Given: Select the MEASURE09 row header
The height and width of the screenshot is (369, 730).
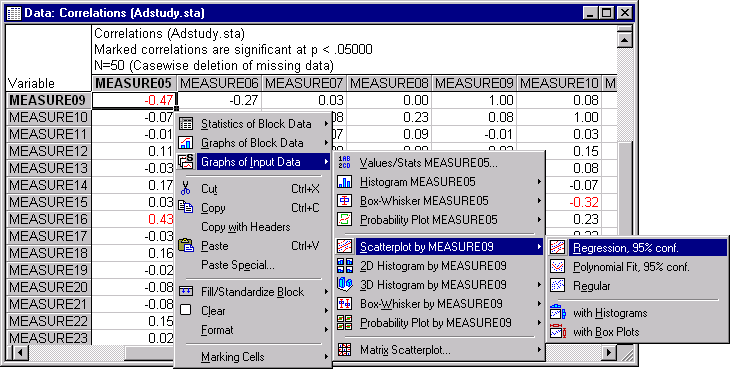Looking at the screenshot, I should [x=48, y=100].
